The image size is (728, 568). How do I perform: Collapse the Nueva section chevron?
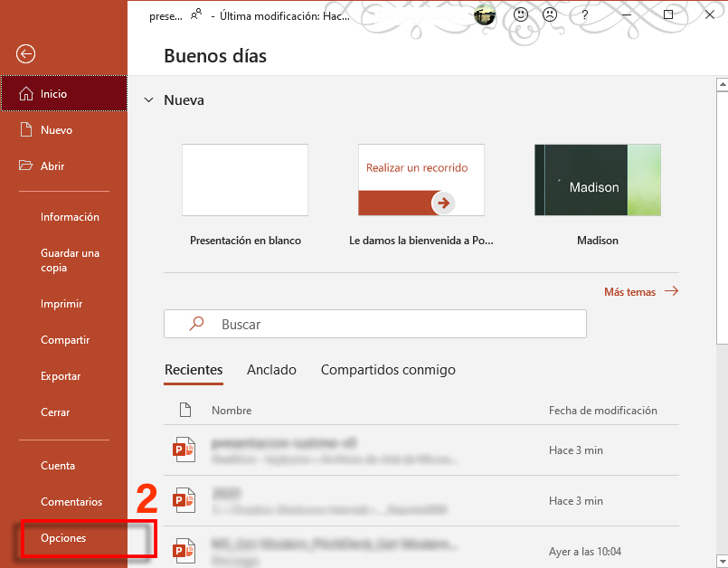pos(148,99)
